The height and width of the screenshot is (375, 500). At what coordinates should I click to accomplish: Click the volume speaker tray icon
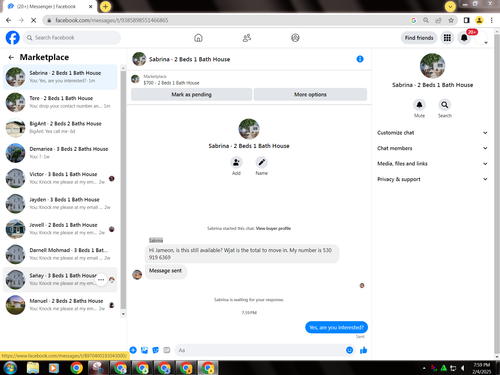pos(463,368)
